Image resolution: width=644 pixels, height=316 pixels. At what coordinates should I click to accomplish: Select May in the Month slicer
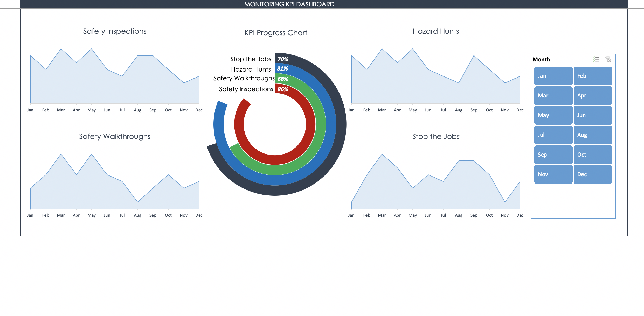[553, 115]
